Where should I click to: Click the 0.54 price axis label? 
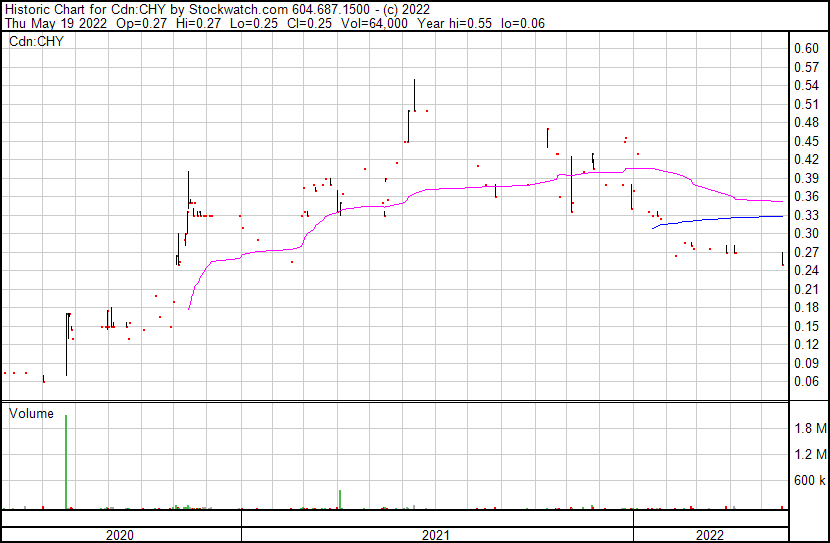tap(806, 85)
